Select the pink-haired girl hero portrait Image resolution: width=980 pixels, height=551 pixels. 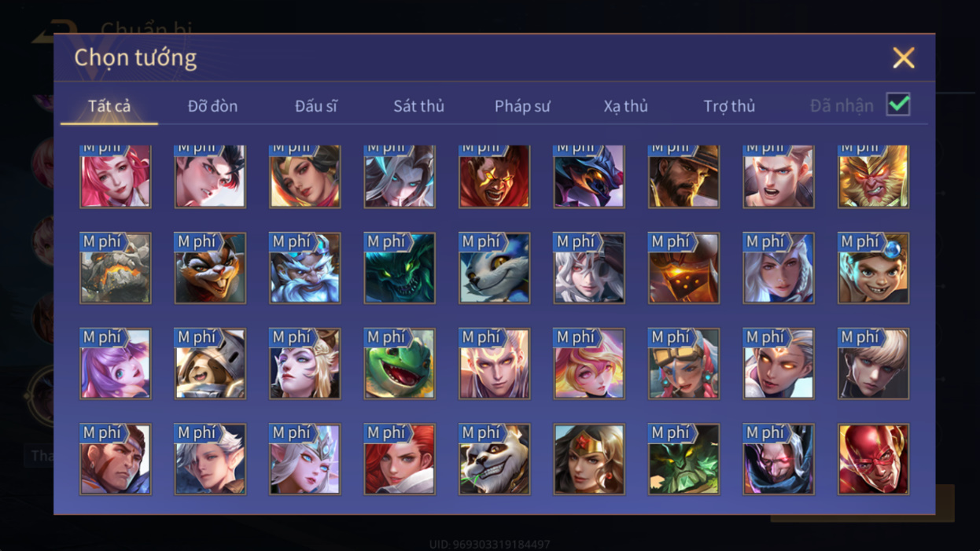pos(115,176)
